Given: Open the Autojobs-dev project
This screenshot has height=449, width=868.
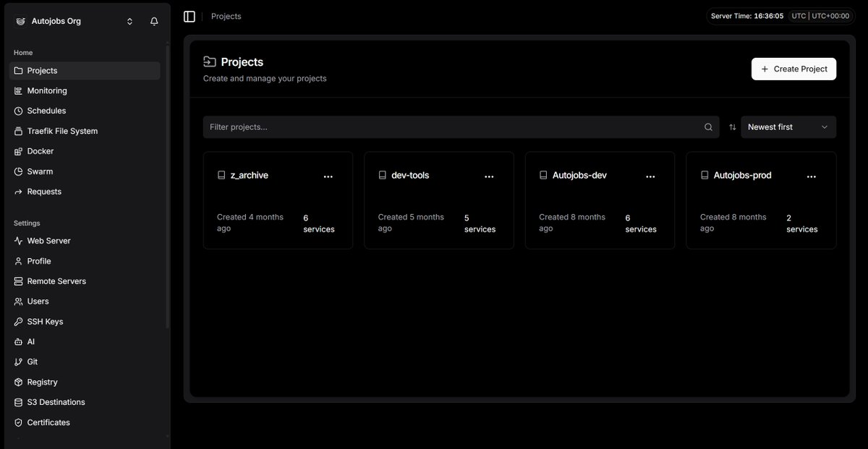Looking at the screenshot, I should pos(600,200).
